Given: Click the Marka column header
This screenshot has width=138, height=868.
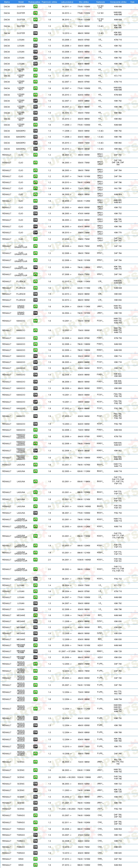Looking at the screenshot, I should coord(7,2).
